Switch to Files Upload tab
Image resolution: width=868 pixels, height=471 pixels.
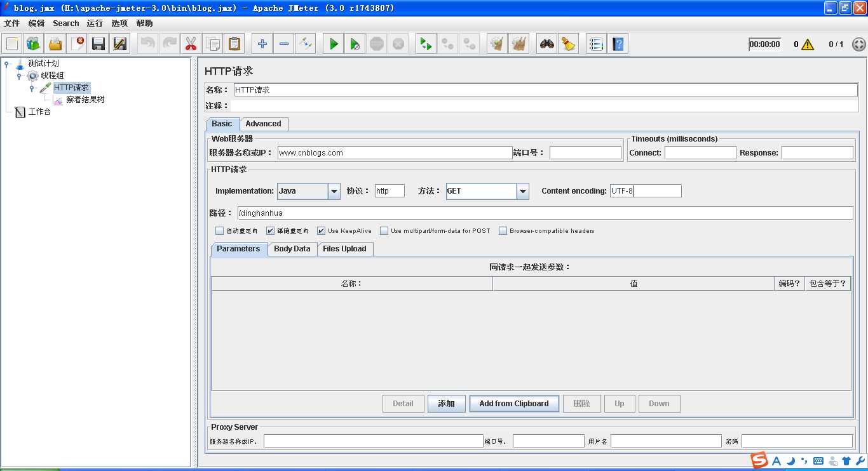pyautogui.click(x=344, y=249)
